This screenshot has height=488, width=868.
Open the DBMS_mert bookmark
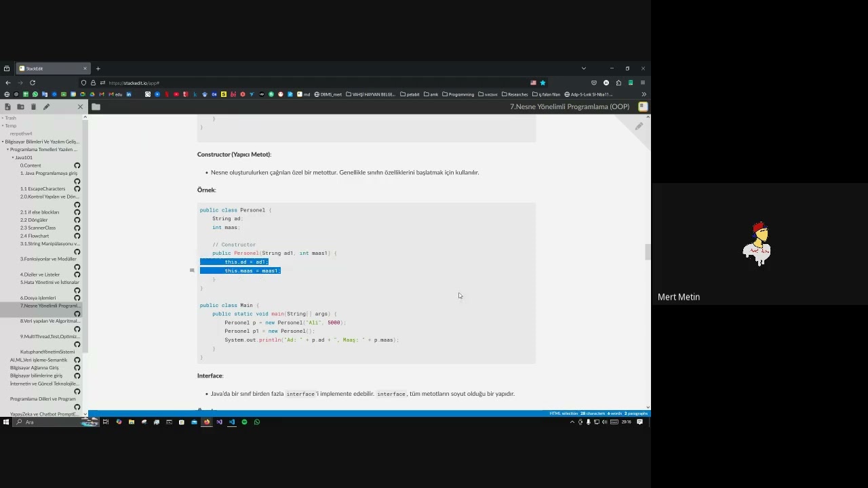click(x=328, y=94)
